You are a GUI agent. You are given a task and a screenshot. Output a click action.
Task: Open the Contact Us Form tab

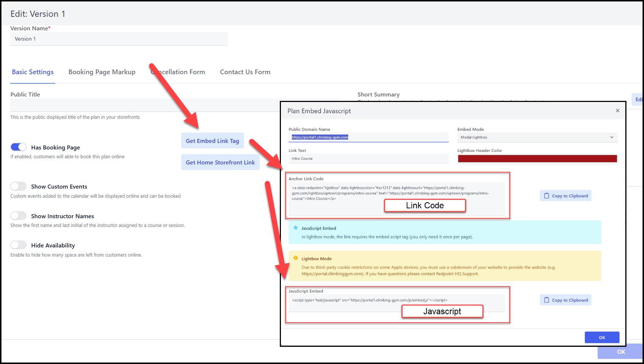[x=245, y=72]
